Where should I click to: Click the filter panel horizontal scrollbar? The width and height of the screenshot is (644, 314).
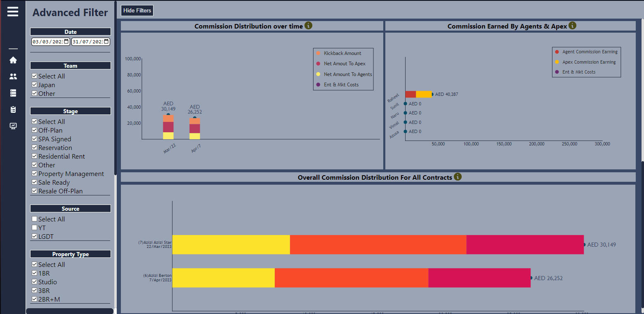click(69, 311)
